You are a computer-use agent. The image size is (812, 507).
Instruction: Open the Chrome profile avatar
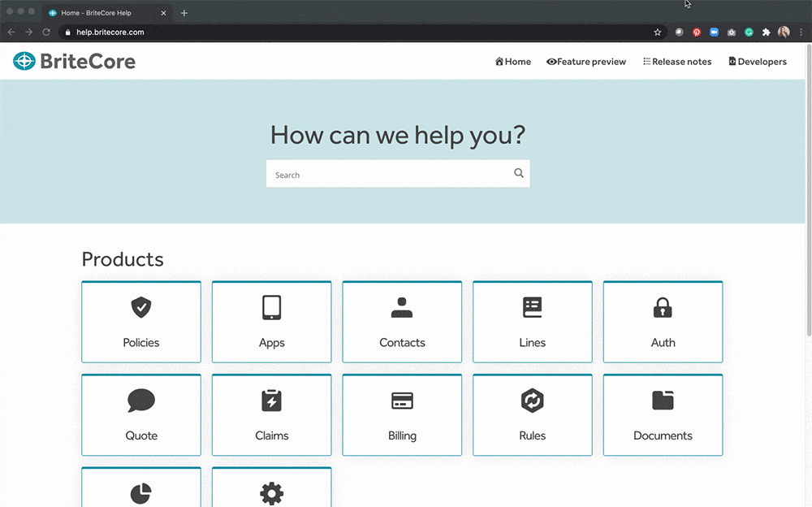(x=784, y=32)
